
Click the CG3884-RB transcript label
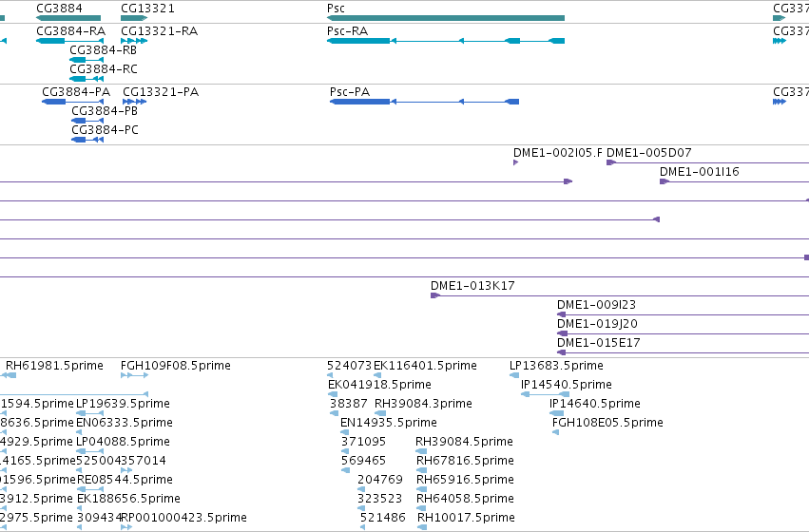104,50
